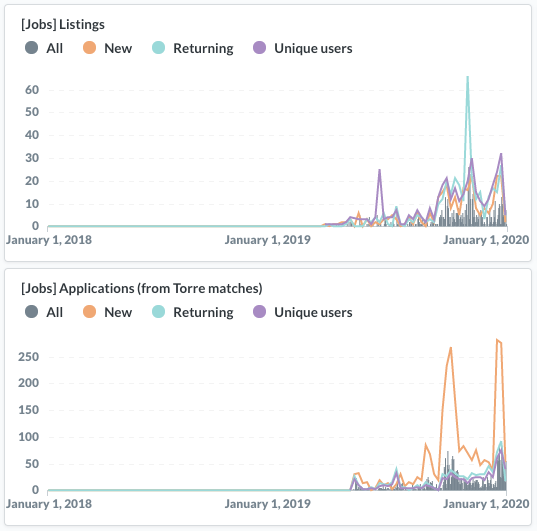Image resolution: width=537 pixels, height=531 pixels.
Task: Open the [Jobs] Listings chart title
Action: [63, 25]
